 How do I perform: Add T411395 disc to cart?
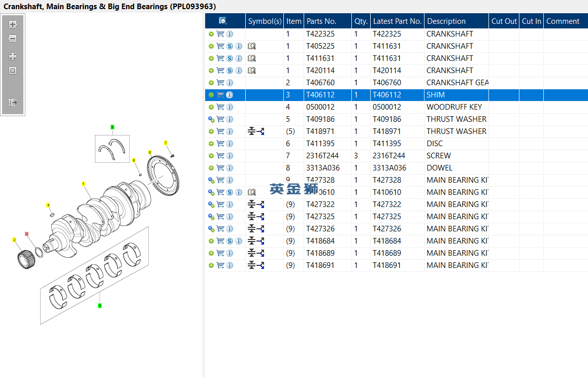220,144
